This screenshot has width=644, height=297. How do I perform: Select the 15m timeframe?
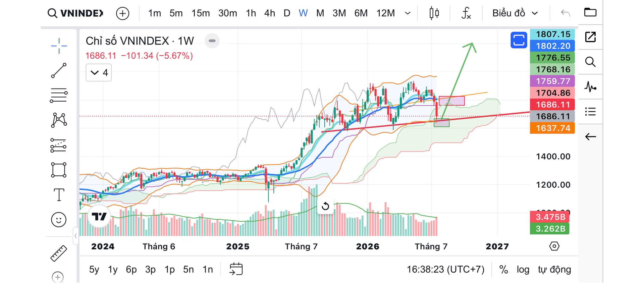click(201, 13)
